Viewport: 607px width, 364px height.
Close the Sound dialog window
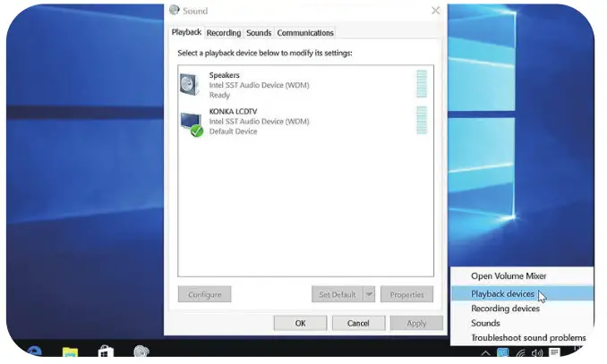[x=435, y=11]
